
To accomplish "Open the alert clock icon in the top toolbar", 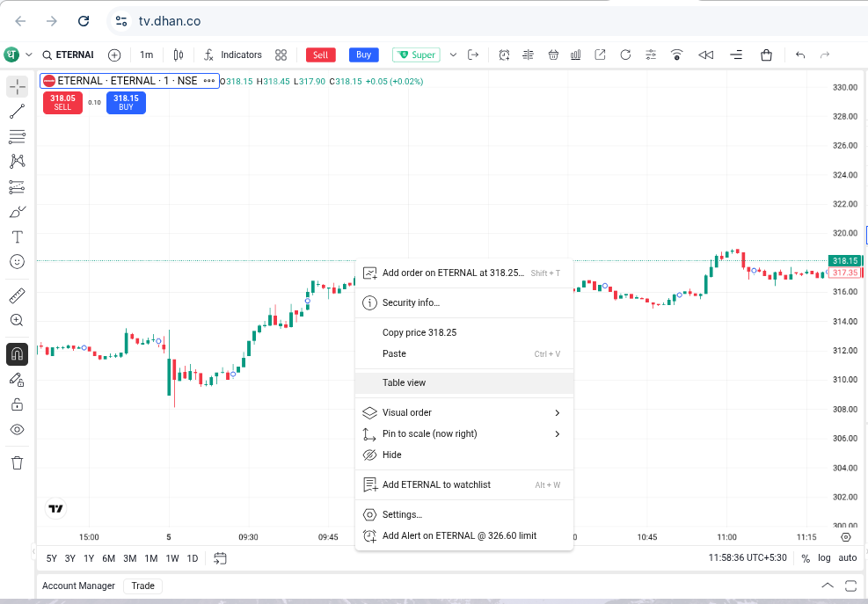I will tap(504, 55).
